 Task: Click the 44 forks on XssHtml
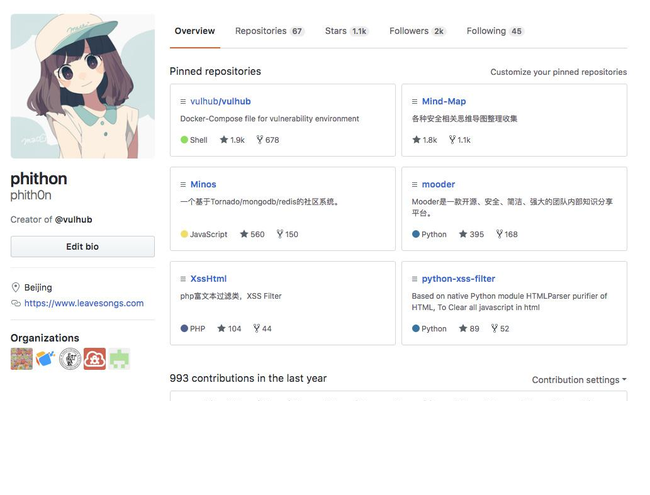(x=262, y=329)
